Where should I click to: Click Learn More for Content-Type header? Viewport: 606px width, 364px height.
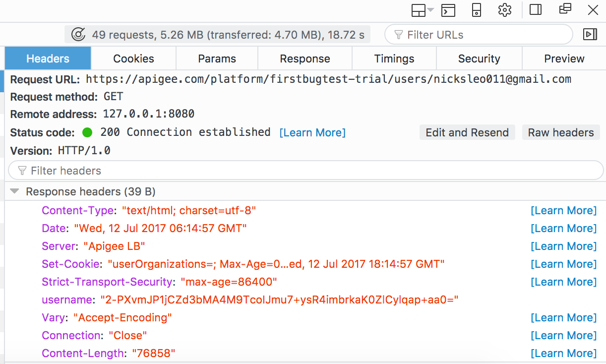pos(563,210)
